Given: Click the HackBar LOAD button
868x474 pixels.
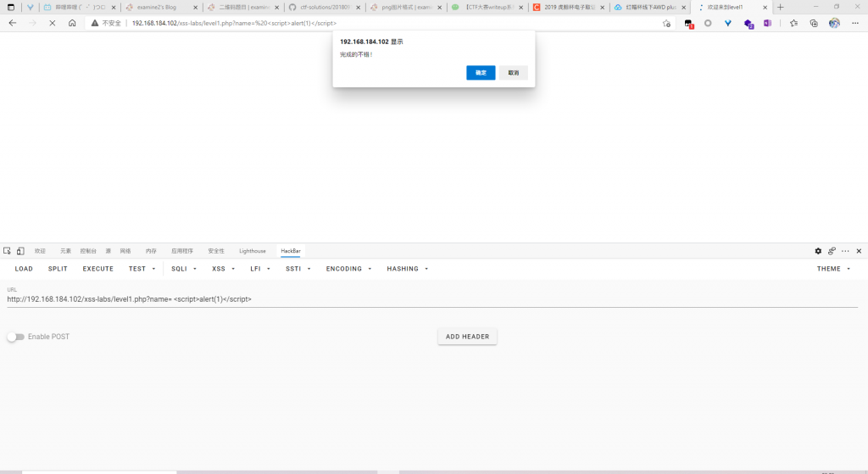Looking at the screenshot, I should (x=24, y=269).
